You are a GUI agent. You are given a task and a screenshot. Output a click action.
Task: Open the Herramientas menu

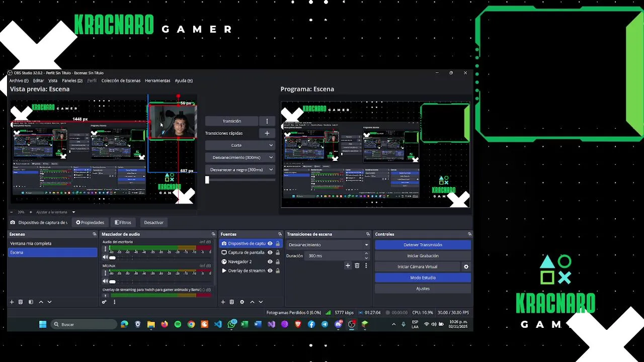point(157,80)
